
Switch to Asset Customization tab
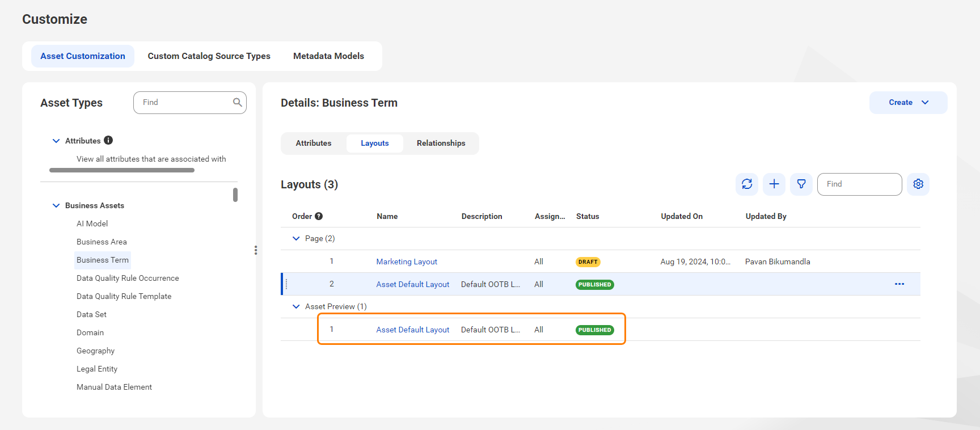tap(83, 56)
